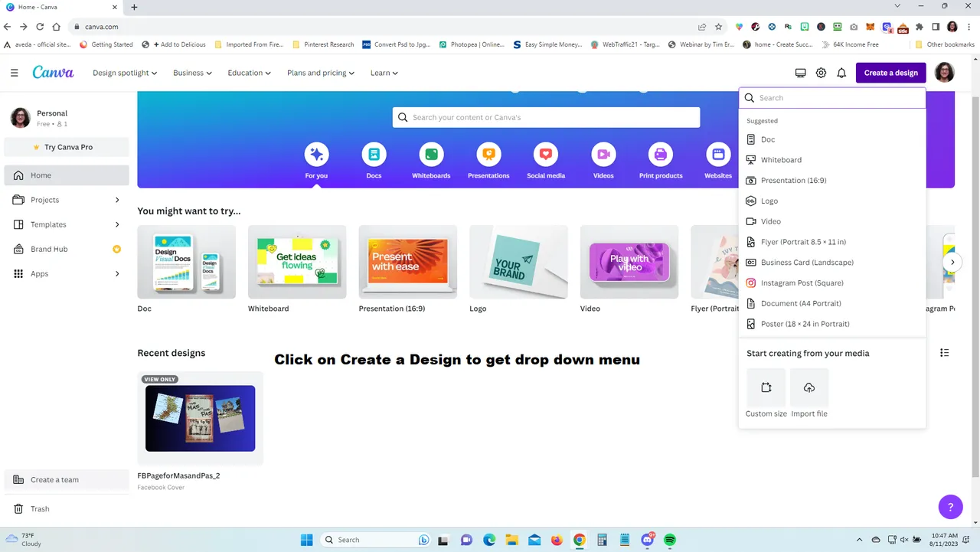This screenshot has height=552, width=980.
Task: Open the FBPageforMasandPas_2 design thumbnail
Action: coord(200,418)
